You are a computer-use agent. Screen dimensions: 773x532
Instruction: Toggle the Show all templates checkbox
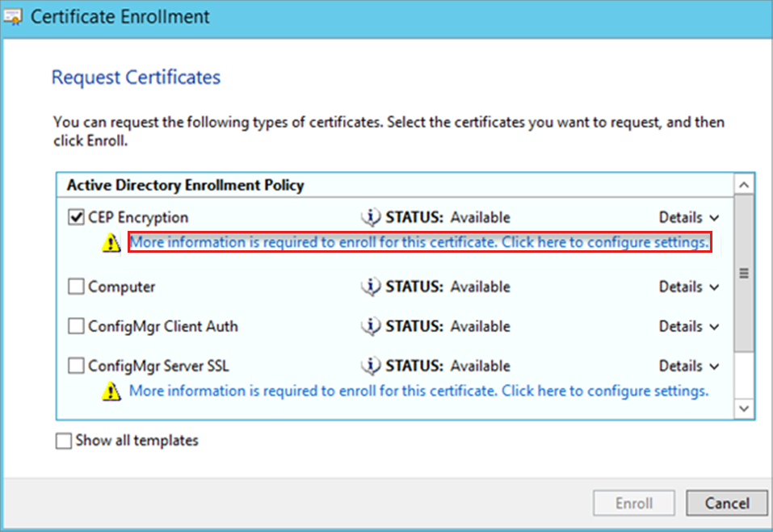(x=64, y=441)
